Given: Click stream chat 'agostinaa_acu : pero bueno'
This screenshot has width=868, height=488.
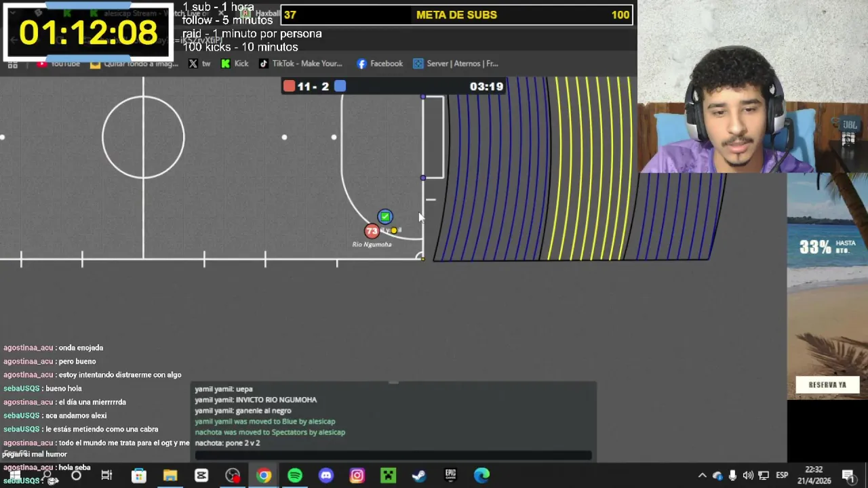Looking at the screenshot, I should click(x=50, y=361).
